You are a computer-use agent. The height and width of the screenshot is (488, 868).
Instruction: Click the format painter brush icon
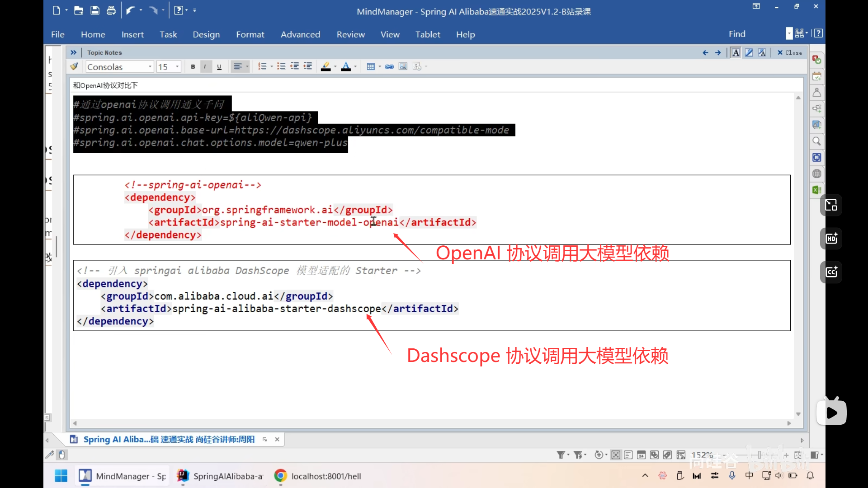click(x=75, y=67)
